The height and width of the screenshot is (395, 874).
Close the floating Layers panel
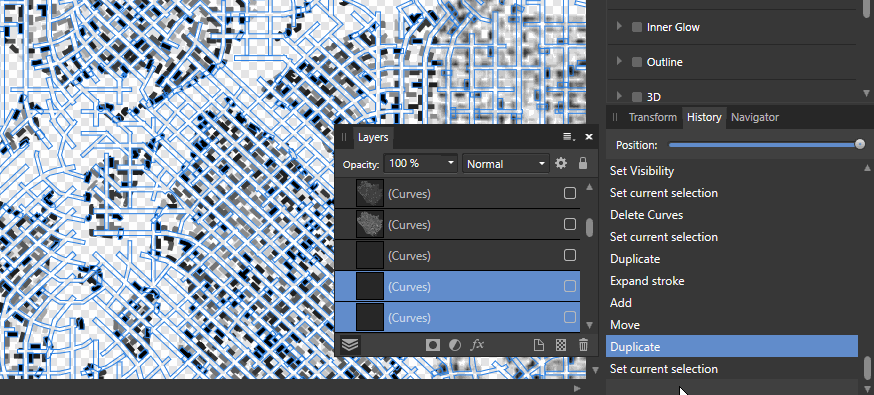tap(589, 136)
